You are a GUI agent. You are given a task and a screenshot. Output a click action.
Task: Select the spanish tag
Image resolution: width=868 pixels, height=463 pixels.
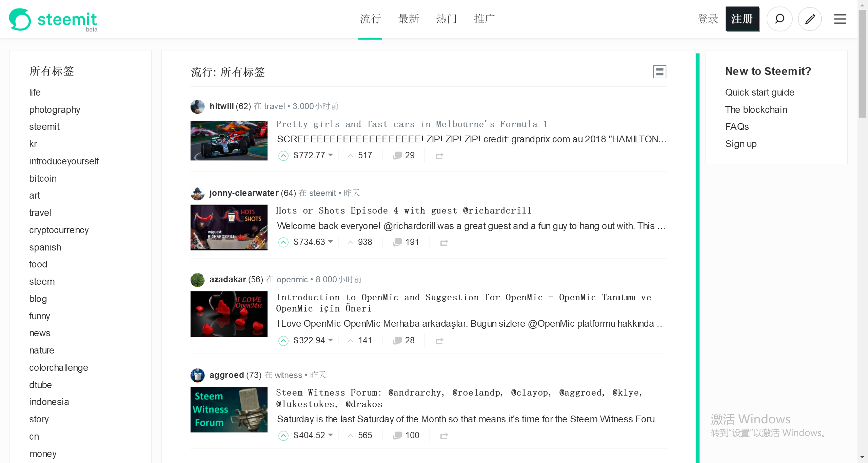(x=45, y=247)
